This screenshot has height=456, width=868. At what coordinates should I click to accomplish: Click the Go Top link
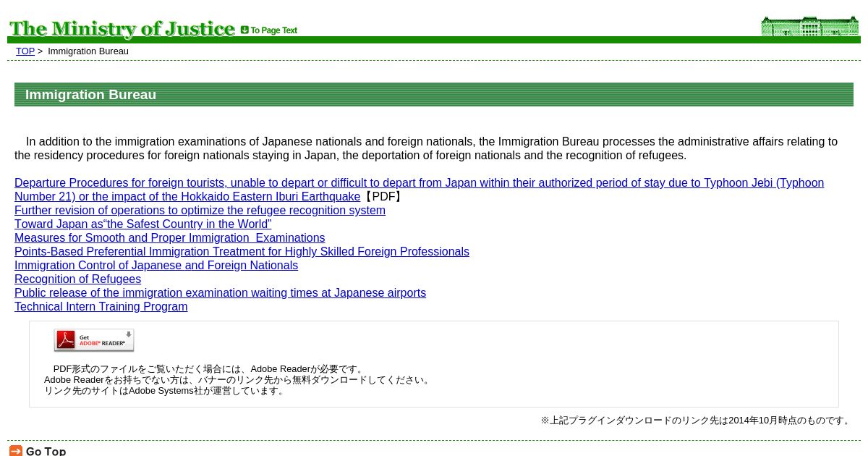click(38, 451)
